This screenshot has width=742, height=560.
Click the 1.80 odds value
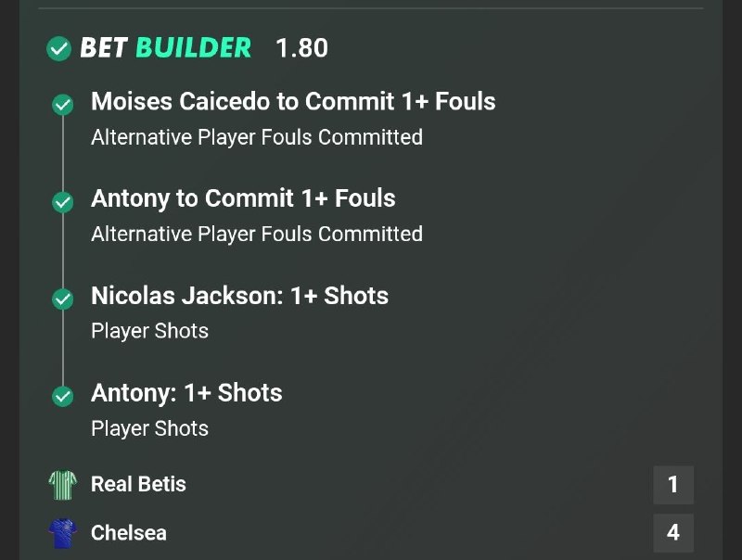301,48
